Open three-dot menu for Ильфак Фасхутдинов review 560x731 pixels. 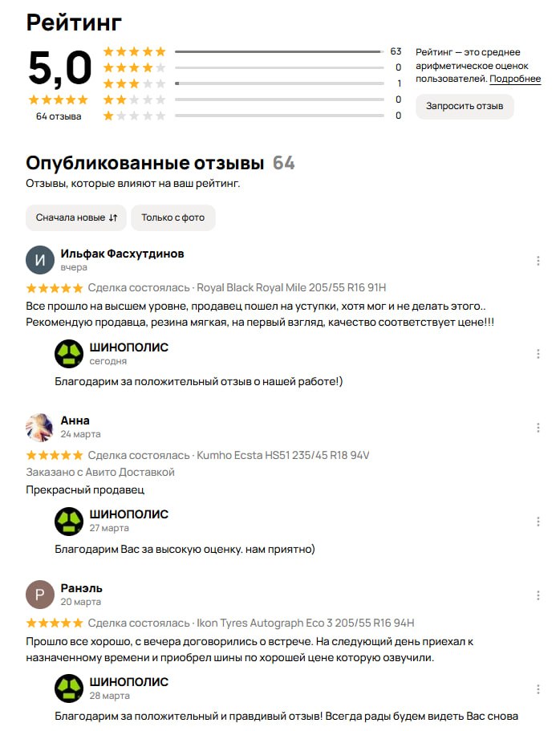tap(538, 261)
